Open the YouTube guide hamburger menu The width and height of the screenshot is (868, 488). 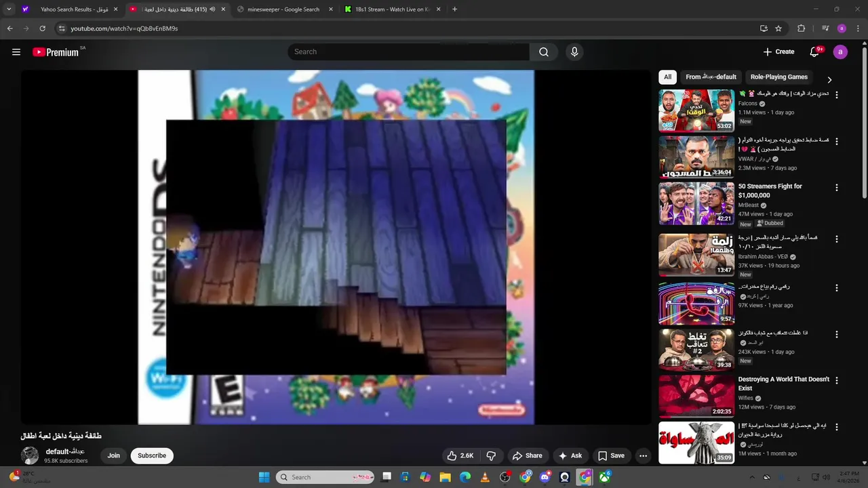16,52
